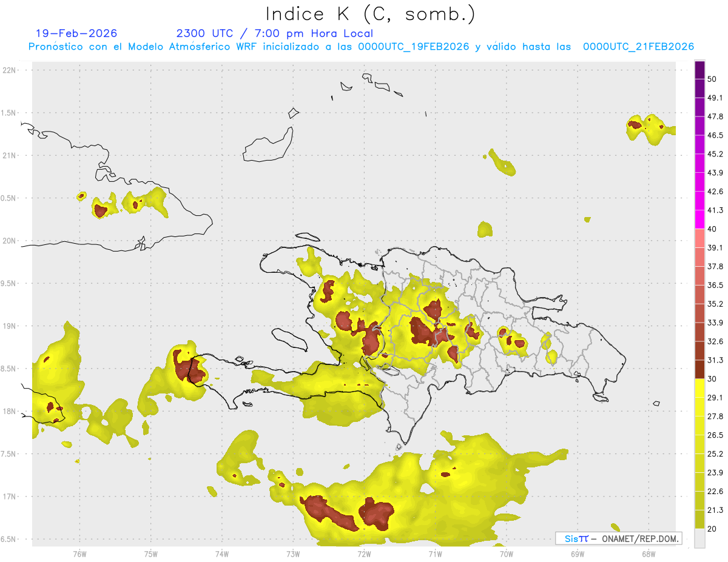
Task: Select the 68W longitude axis label
Action: tap(649, 554)
